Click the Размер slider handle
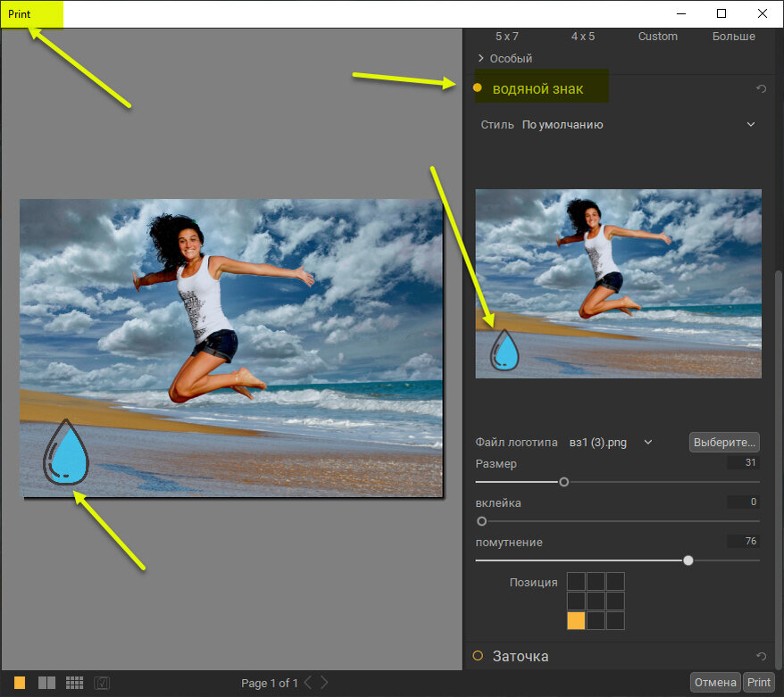This screenshot has height=697, width=784. pyautogui.click(x=564, y=482)
